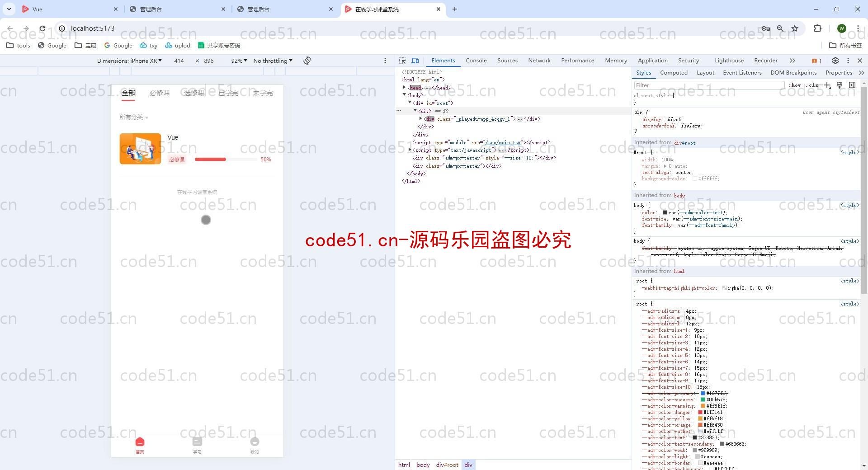This screenshot has width=868, height=470.
Task: Open the Dimensions iPhone XR dropdown
Action: click(129, 61)
